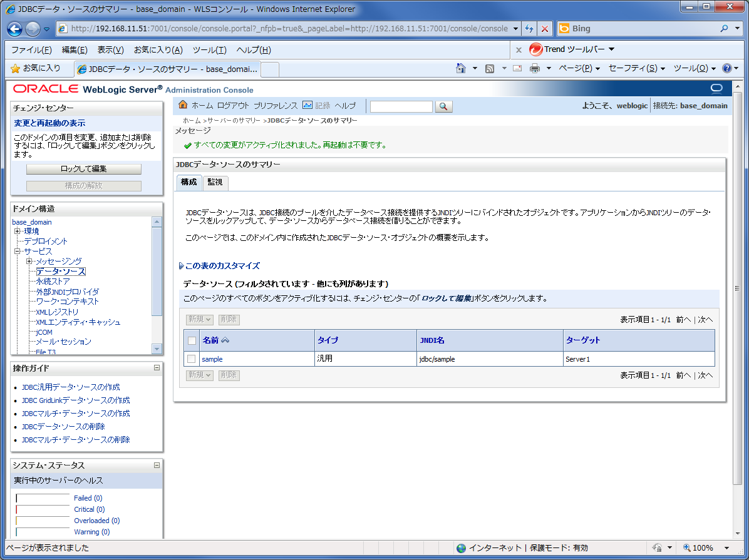749x560 pixels.
Task: Click the console ホーム house icon
Action: (x=183, y=105)
